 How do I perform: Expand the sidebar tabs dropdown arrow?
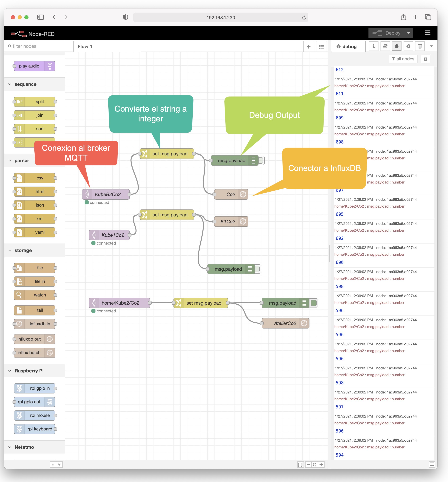tap(431, 46)
